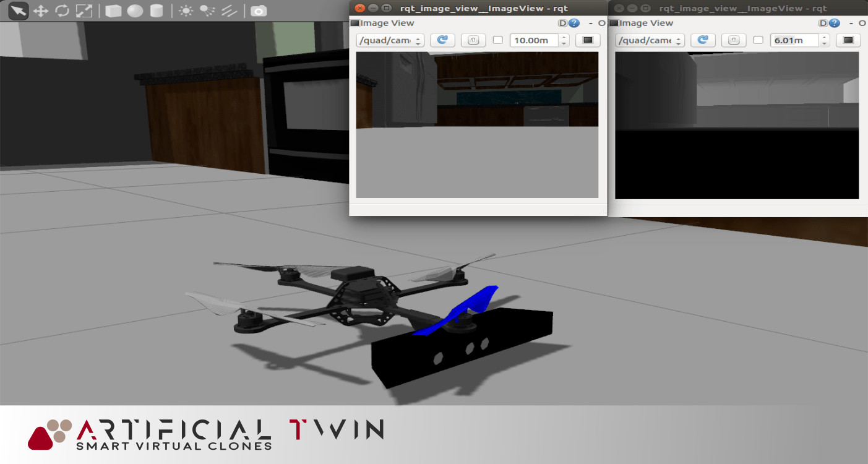Insert a cylinder shape
868x464 pixels.
[157, 11]
